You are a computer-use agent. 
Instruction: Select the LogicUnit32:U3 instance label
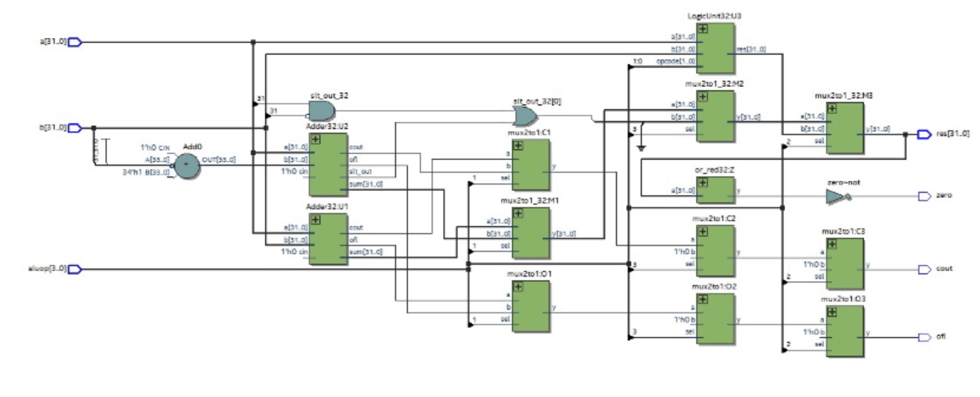(x=714, y=16)
